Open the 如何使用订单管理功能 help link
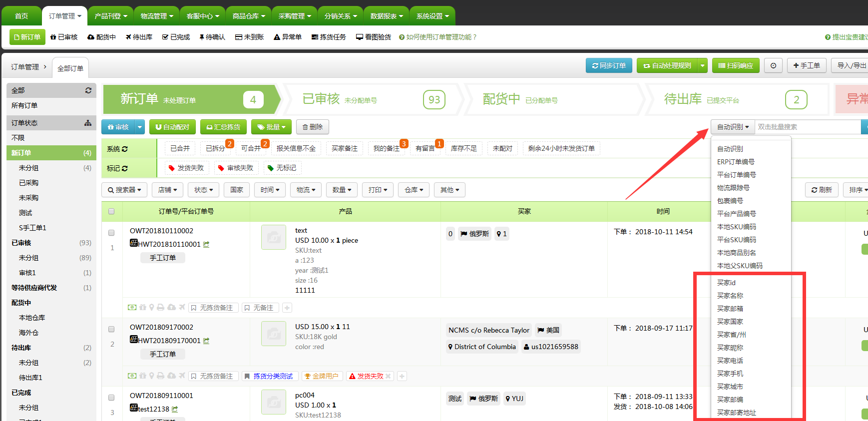868x421 pixels. pyautogui.click(x=437, y=37)
